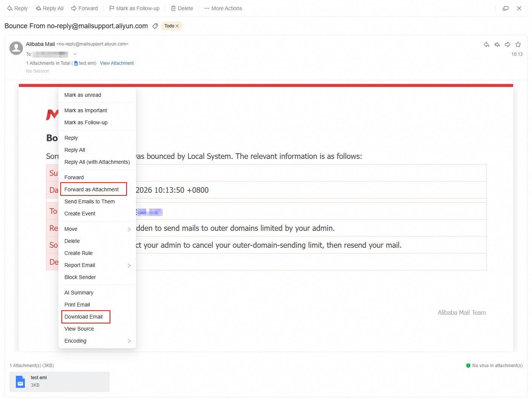Image resolution: width=532 pixels, height=398 pixels.
Task: Click test.eml in the header summary
Action: 85,63
